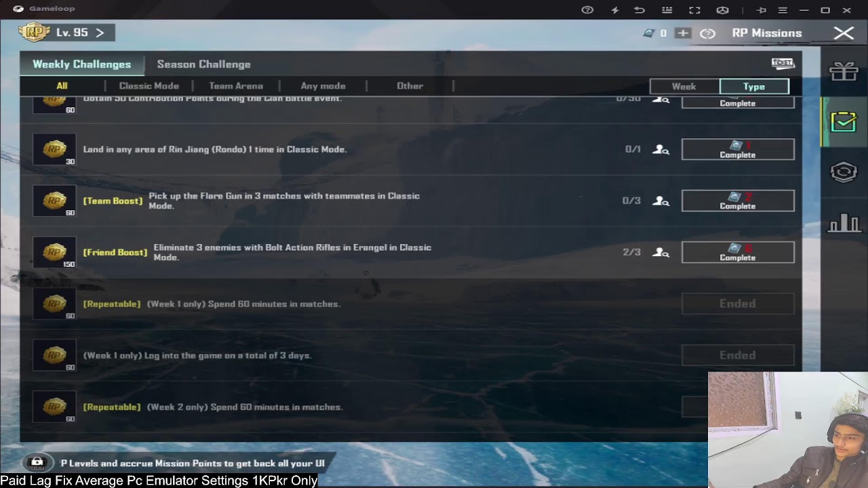The image size is (868, 488).
Task: Click the webcam overlay thumbnail
Action: pyautogui.click(x=788, y=430)
